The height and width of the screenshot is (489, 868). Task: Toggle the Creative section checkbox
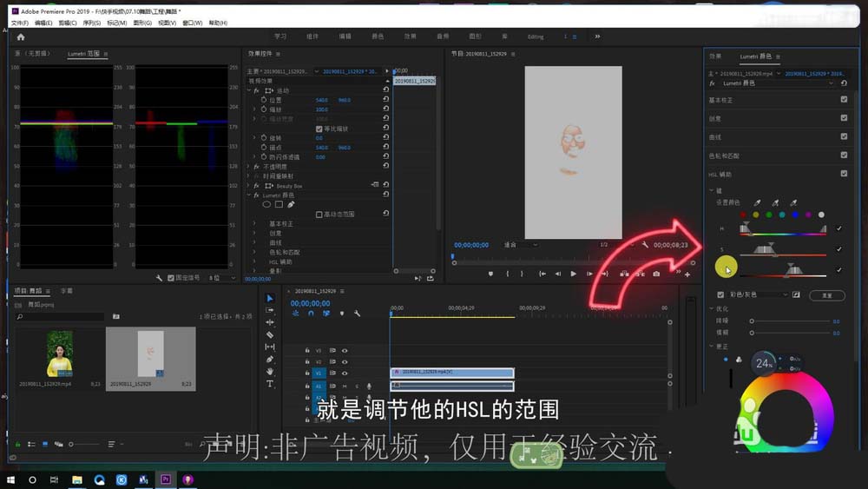[844, 117]
